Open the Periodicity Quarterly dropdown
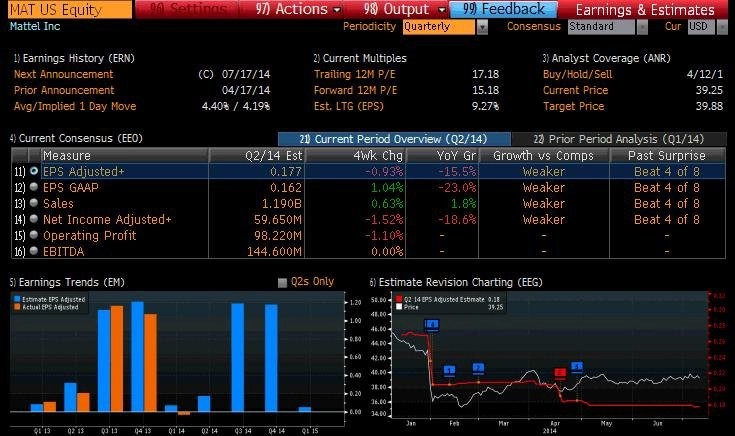Viewport: 735px width, 436px height. [x=482, y=27]
